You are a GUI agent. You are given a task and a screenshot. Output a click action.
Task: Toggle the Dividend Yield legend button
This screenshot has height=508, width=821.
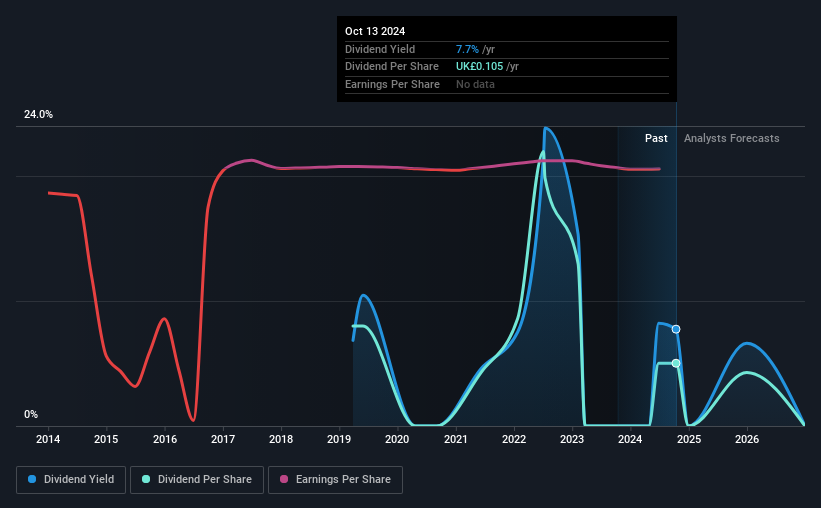(x=71, y=480)
